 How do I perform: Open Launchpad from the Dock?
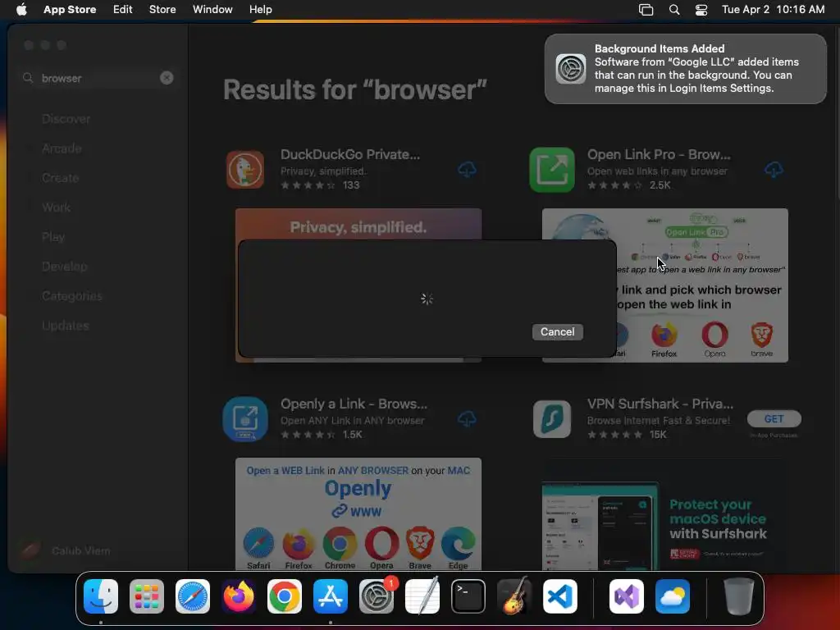[147, 596]
